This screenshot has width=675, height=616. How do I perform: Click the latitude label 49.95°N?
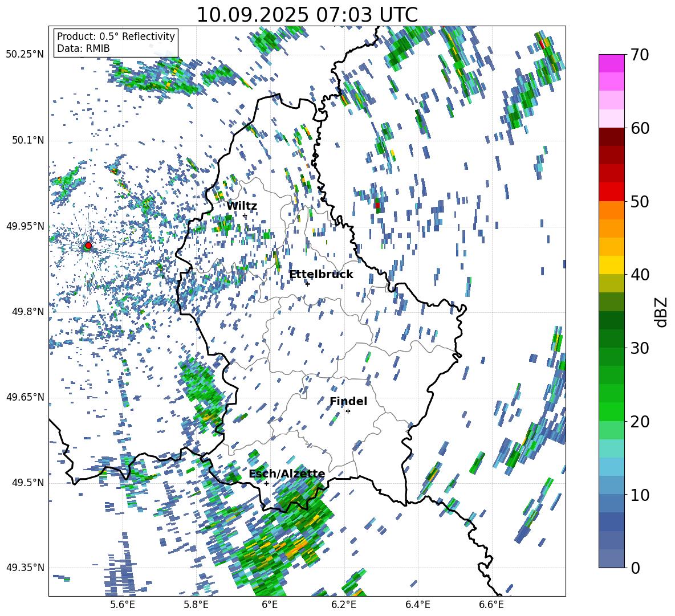(x=25, y=226)
